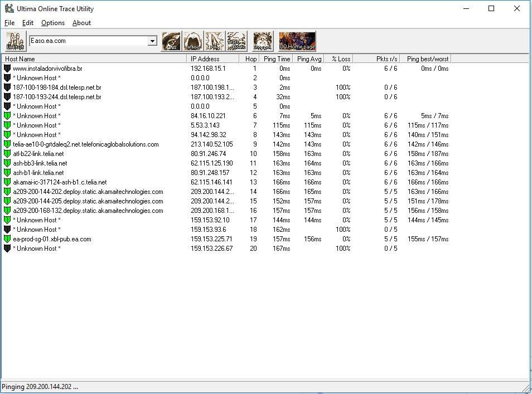Click green shield icon for ash-b1-link.telia.net
The height and width of the screenshot is (394, 532).
[7, 173]
